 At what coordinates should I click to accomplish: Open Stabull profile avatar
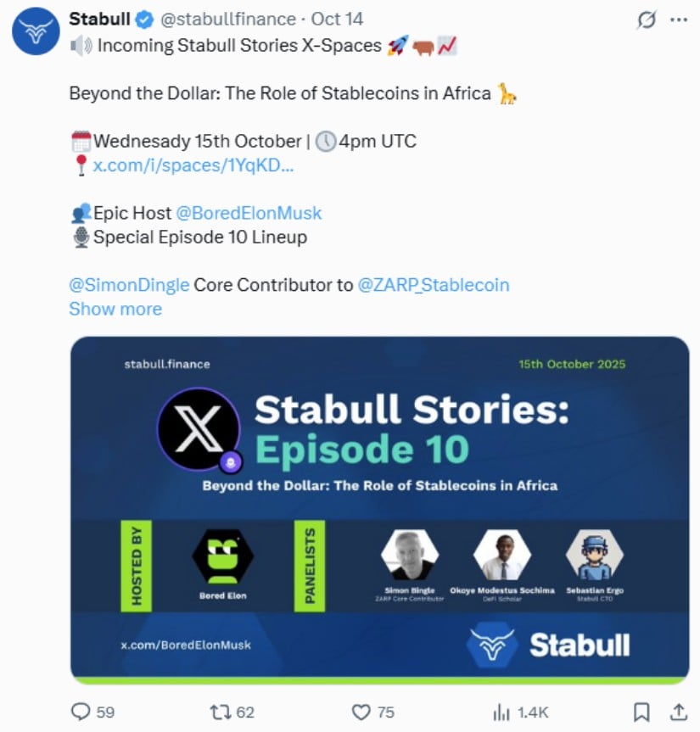(x=35, y=31)
